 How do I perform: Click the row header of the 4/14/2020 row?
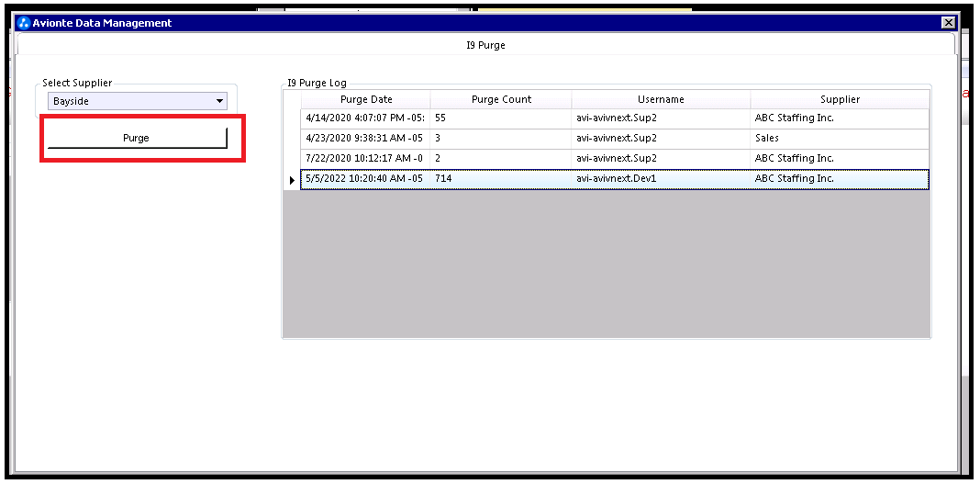pos(292,118)
